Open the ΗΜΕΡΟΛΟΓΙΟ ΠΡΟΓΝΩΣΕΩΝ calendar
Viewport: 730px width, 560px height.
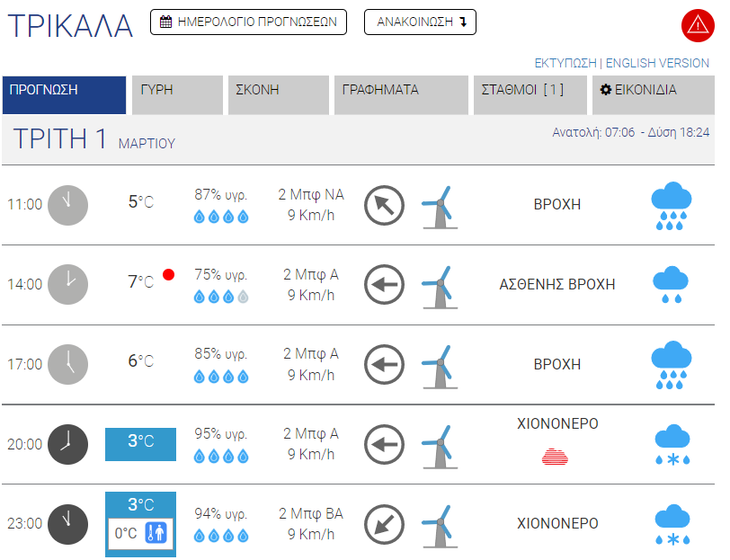(x=248, y=22)
